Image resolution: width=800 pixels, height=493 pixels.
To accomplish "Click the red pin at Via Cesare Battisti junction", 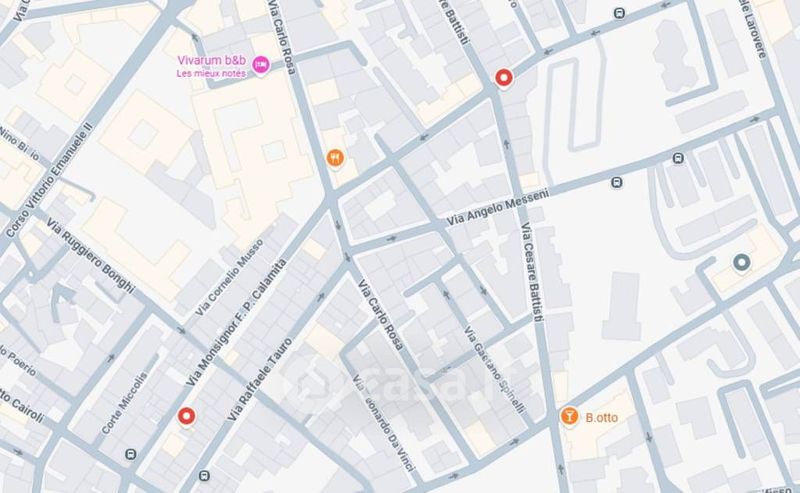I will click(504, 78).
